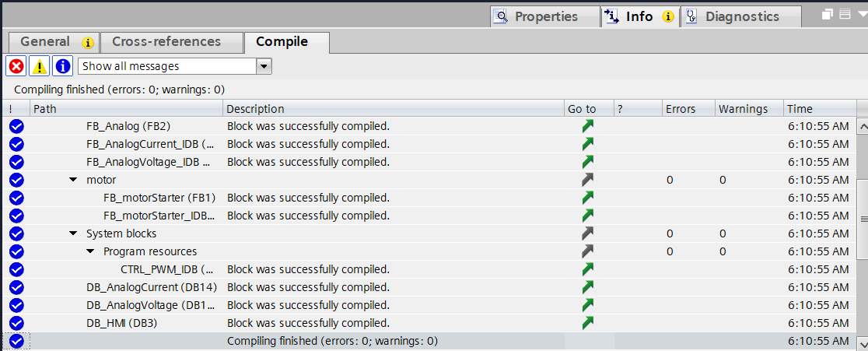Sort messages by the Time column header

click(819, 108)
